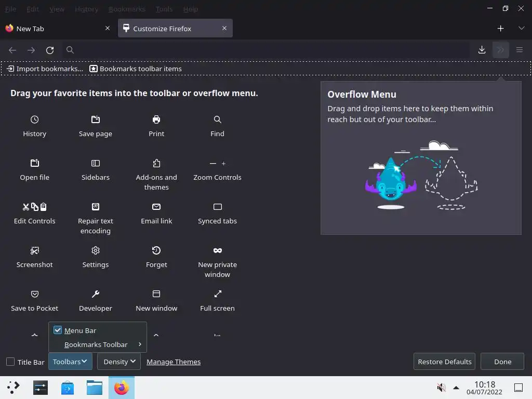Screen dimensions: 532x399
Task: Close the Customize Firefox tab
Action: pos(224,28)
